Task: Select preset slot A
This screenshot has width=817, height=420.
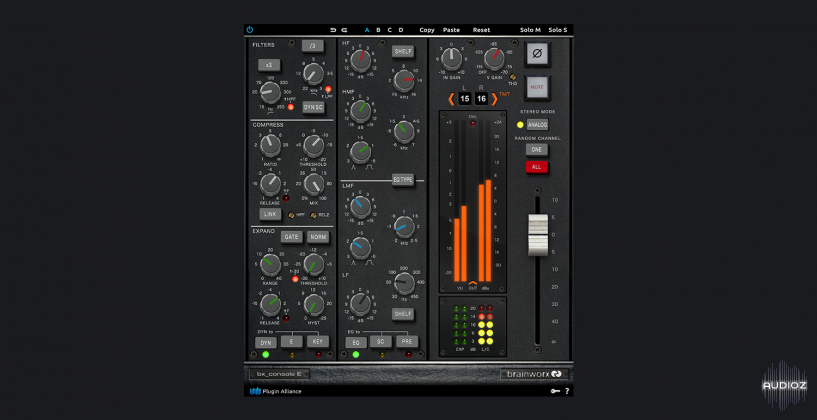Action: pyautogui.click(x=367, y=30)
